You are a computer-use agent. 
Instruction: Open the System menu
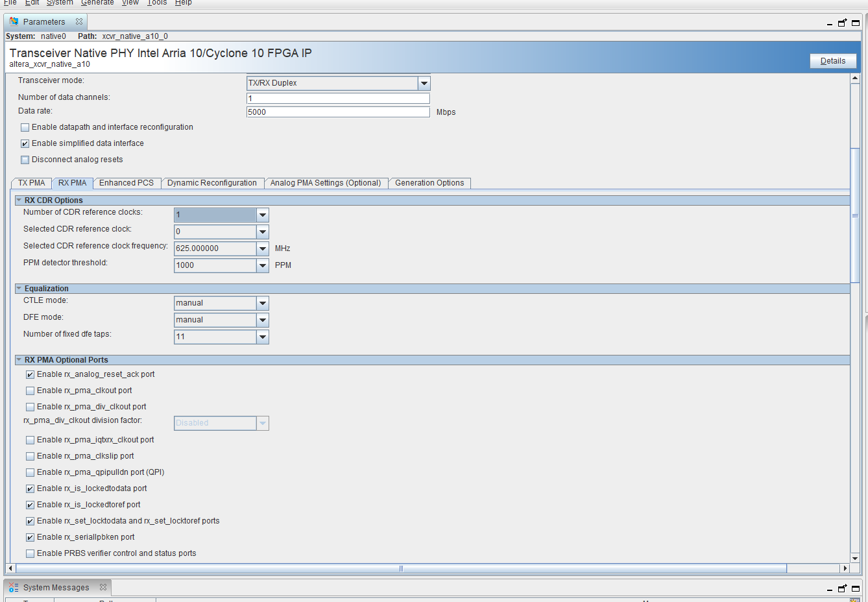coord(60,3)
